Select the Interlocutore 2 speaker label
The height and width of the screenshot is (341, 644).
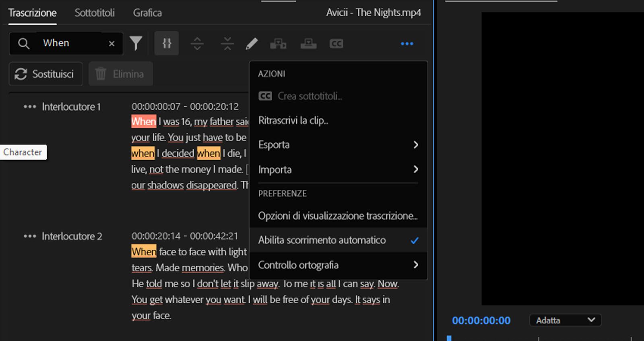point(72,236)
